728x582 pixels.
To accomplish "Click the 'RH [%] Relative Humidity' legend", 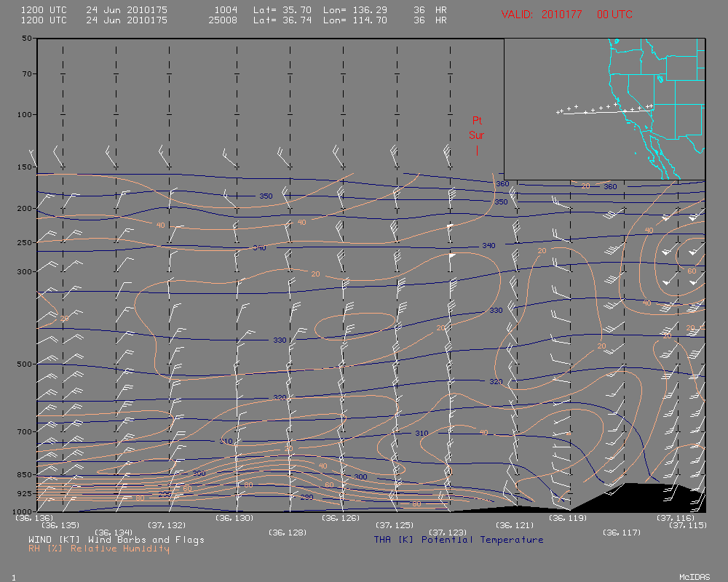I will tap(99, 549).
